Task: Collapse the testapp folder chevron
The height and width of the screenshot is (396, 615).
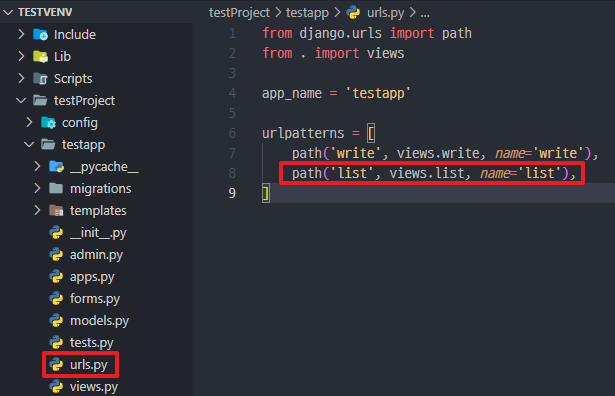Action: point(29,145)
